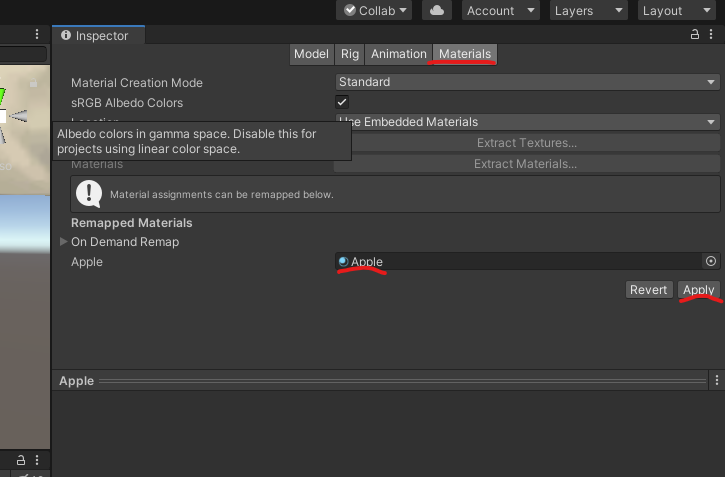This screenshot has height=477, width=725.
Task: Open the Collab dropdown
Action: [374, 10]
